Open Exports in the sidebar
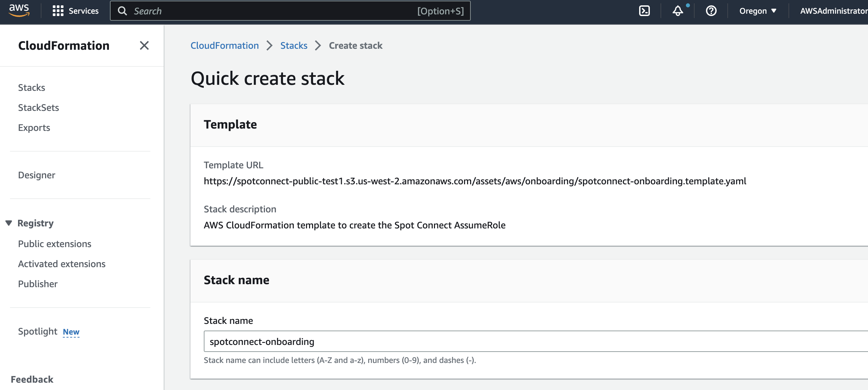The height and width of the screenshot is (390, 868). click(34, 128)
